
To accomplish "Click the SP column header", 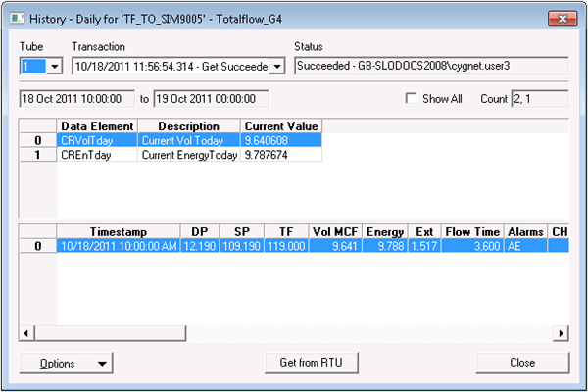I will [242, 232].
